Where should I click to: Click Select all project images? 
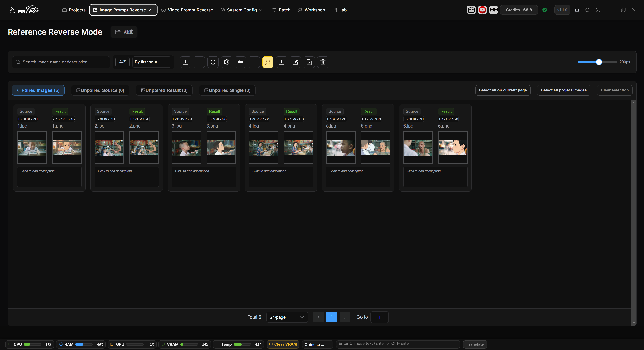(x=563, y=90)
